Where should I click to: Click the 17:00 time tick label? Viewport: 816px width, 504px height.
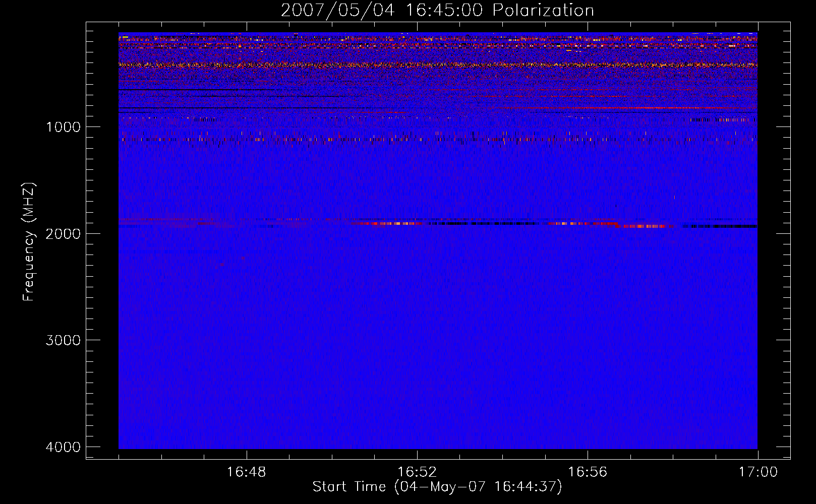pyautogui.click(x=758, y=472)
